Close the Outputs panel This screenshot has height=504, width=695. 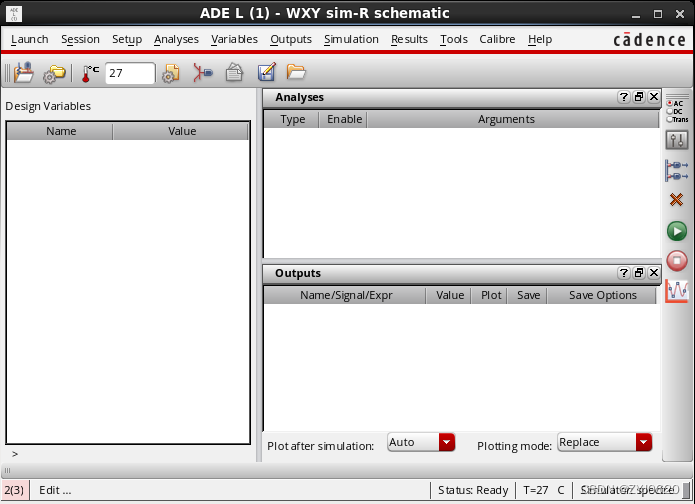[x=654, y=273]
